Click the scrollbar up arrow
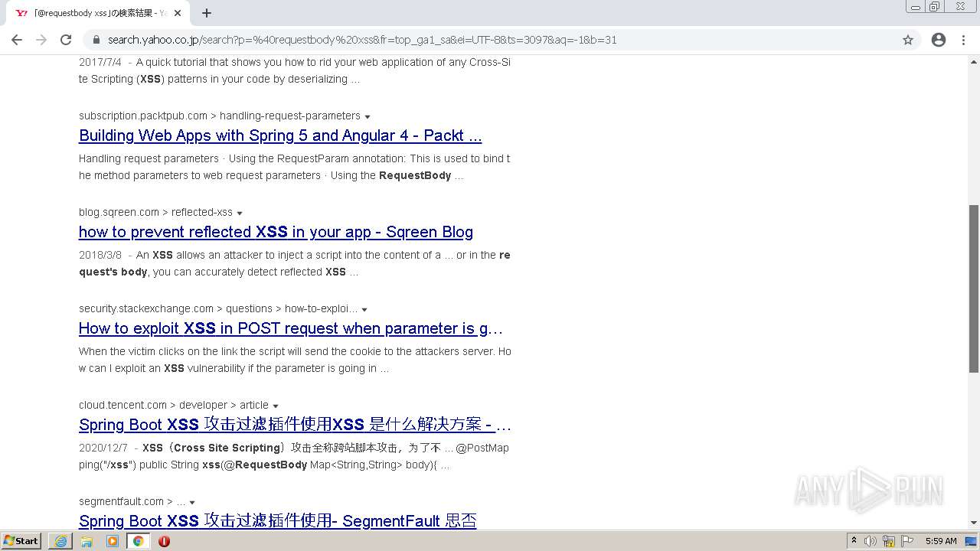 (974, 60)
